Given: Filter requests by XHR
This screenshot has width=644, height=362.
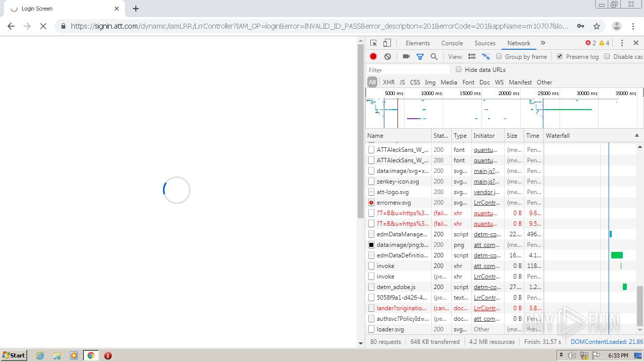Looking at the screenshot, I should click(x=389, y=82).
